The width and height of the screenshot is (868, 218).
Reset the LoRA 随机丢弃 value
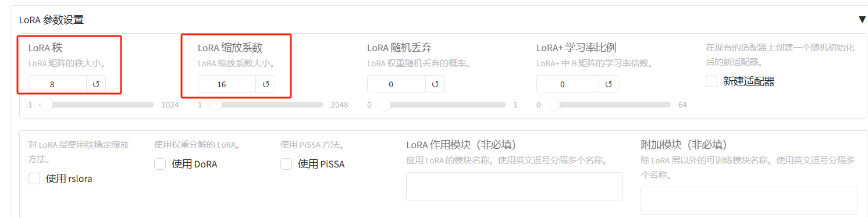435,84
